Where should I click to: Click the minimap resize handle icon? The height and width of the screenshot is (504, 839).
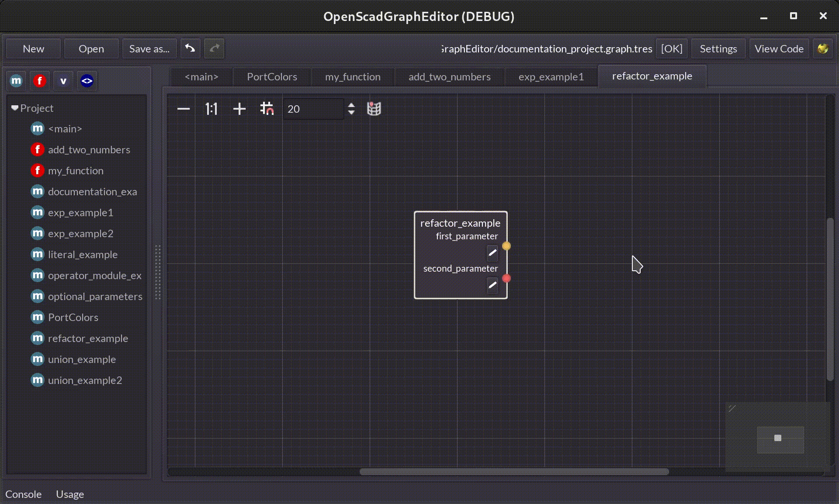pos(732,408)
